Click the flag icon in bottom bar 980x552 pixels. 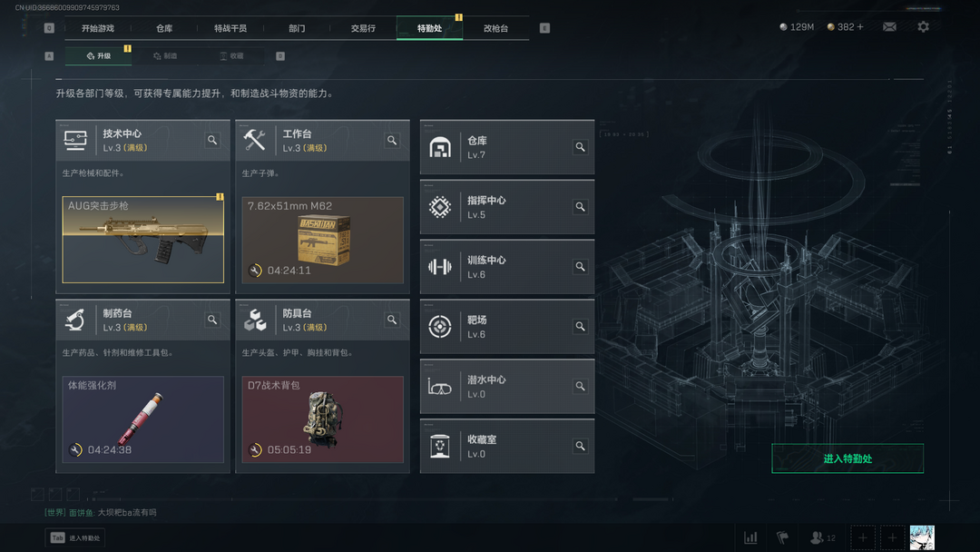782,537
